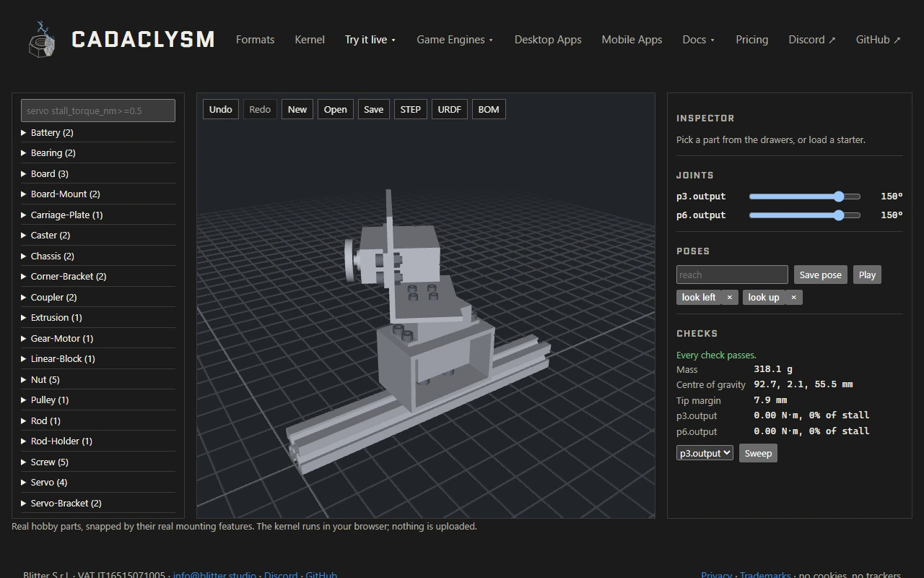The width and height of the screenshot is (924, 578).
Task: Click the Undo button
Action: point(221,109)
